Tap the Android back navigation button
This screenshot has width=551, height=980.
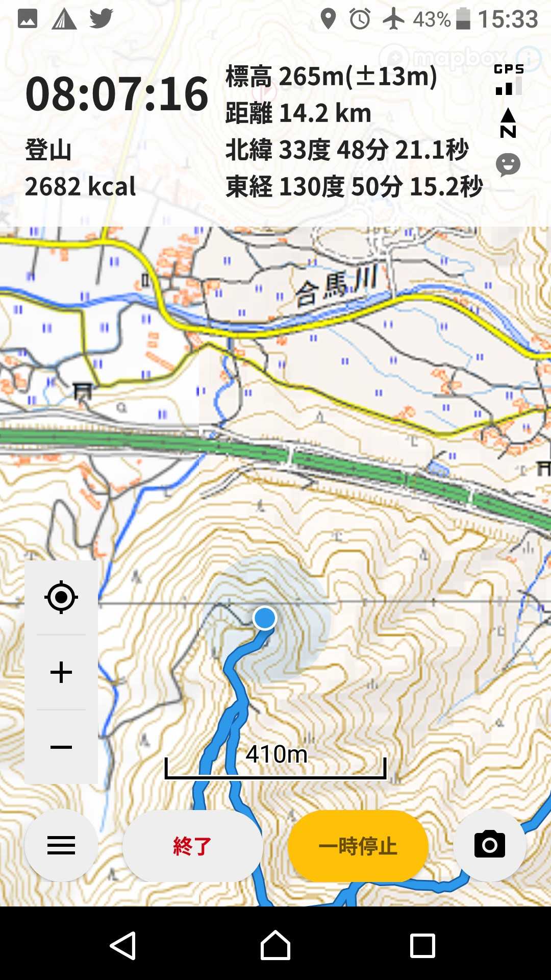[123, 945]
